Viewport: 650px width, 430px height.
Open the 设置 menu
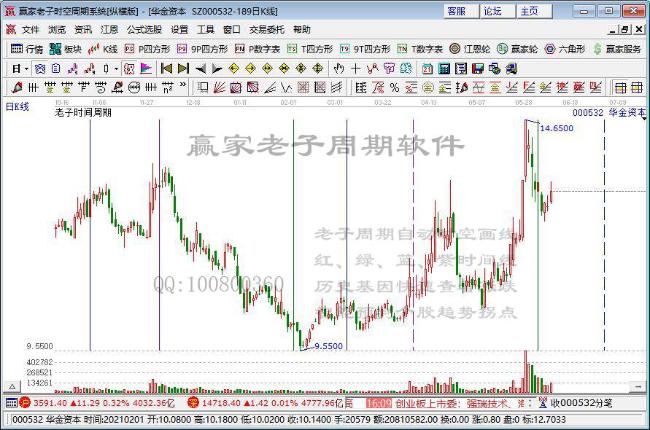coord(179,29)
